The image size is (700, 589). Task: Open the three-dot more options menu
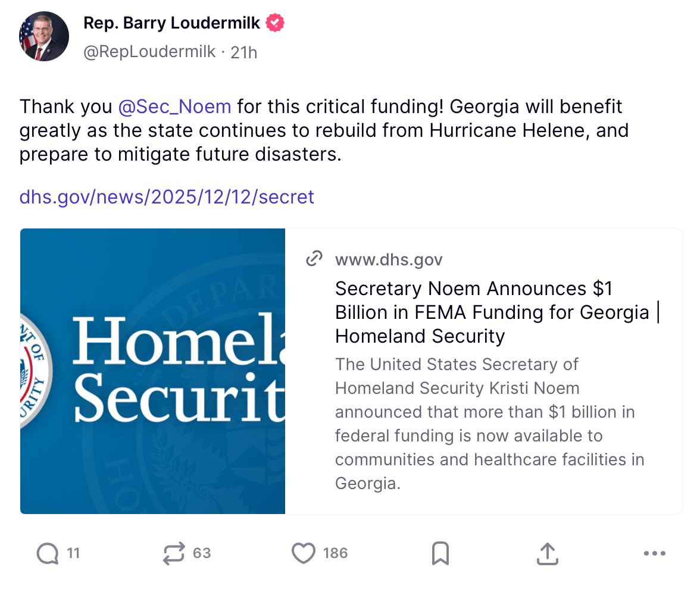(655, 554)
